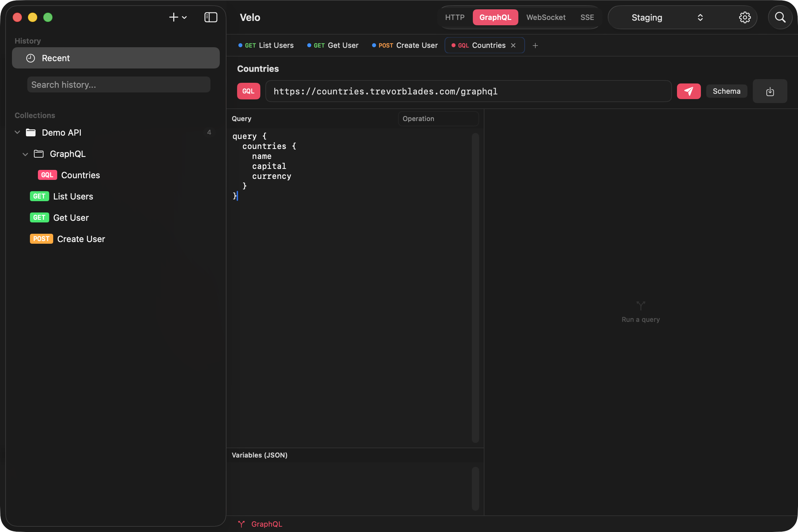
Task: Click the POST badge of Create User in sidebar
Action: coord(41,239)
